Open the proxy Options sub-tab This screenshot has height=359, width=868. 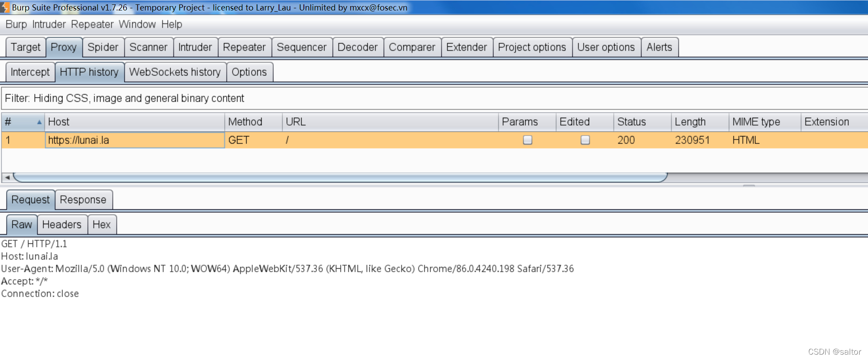[249, 72]
